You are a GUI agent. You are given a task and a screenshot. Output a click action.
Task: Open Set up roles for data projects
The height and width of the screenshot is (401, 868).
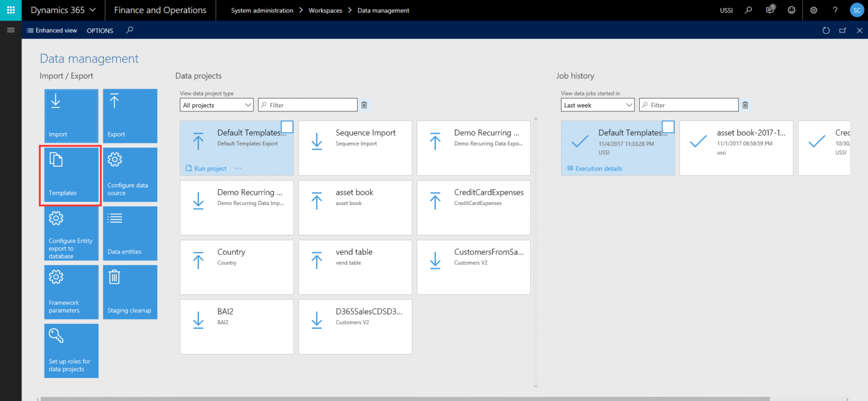point(71,351)
